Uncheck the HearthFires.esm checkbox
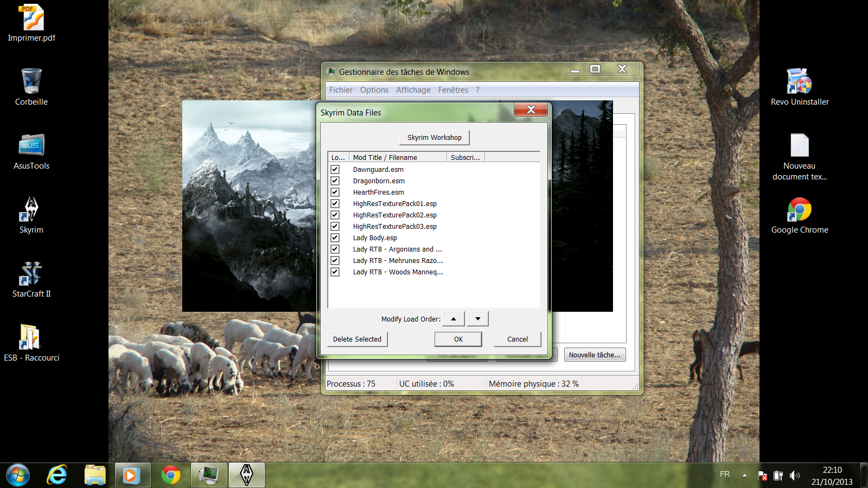 click(x=335, y=192)
